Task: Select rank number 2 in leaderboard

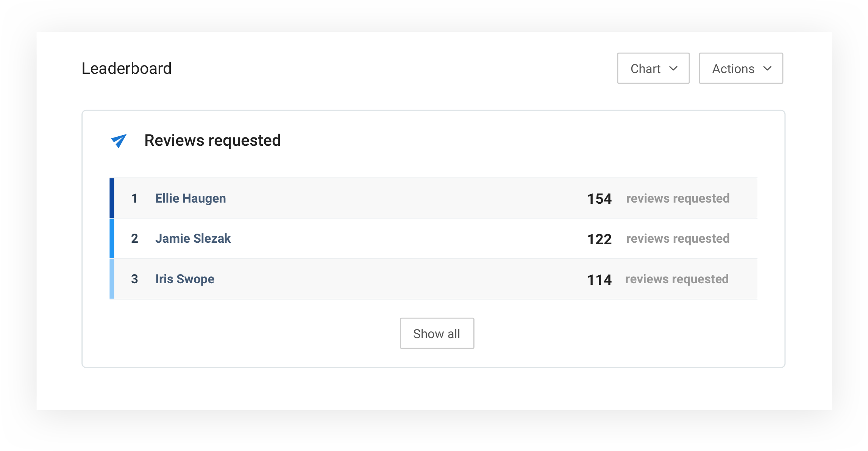Action: coord(134,239)
